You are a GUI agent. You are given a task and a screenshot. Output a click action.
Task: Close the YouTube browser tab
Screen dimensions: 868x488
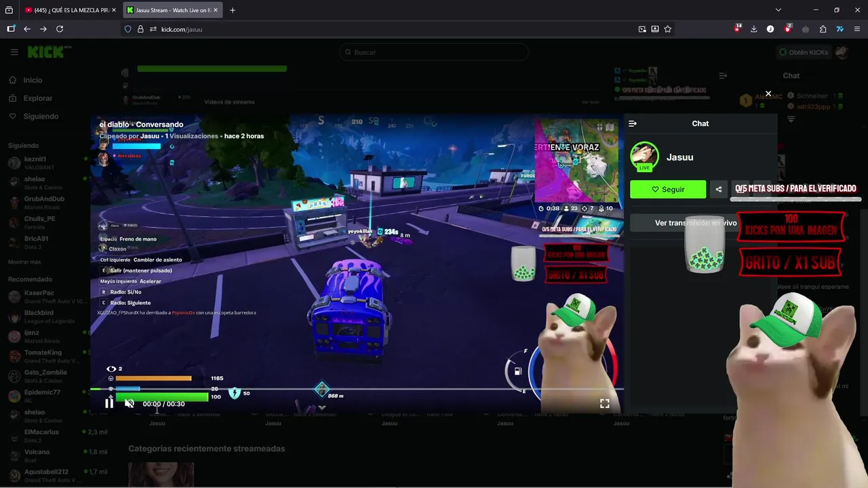pyautogui.click(x=114, y=10)
